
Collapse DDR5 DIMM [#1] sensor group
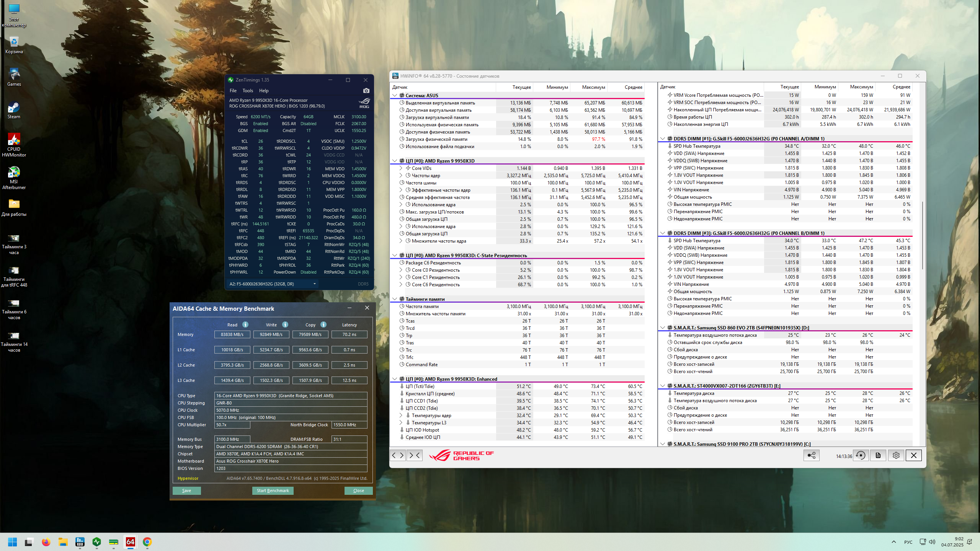663,139
